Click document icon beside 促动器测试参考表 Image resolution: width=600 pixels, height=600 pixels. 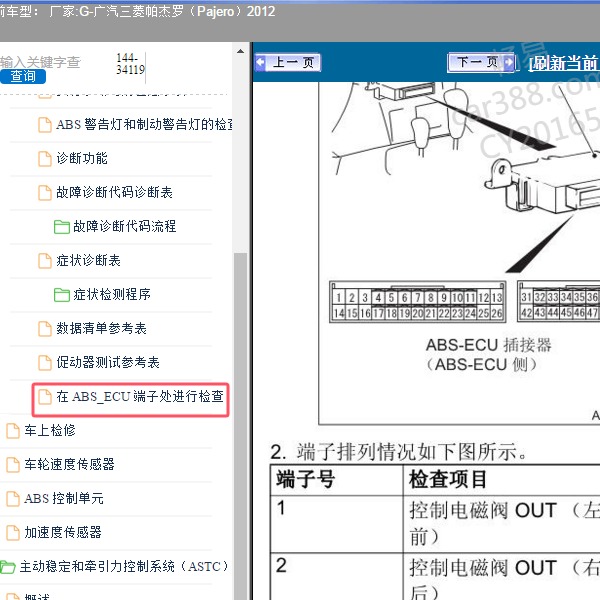45,363
